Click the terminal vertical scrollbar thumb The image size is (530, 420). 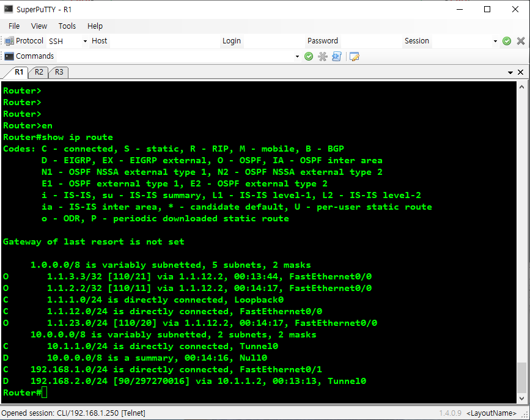(x=521, y=378)
